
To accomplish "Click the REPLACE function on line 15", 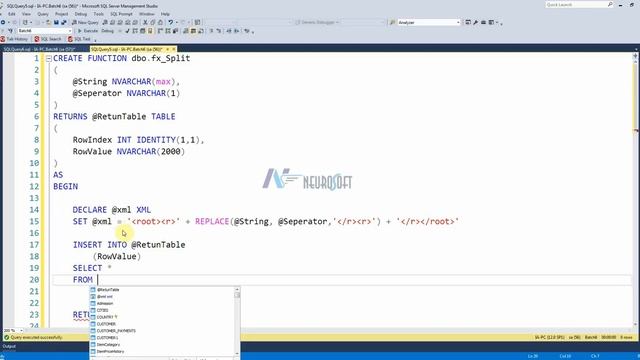I will pyautogui.click(x=212, y=222).
